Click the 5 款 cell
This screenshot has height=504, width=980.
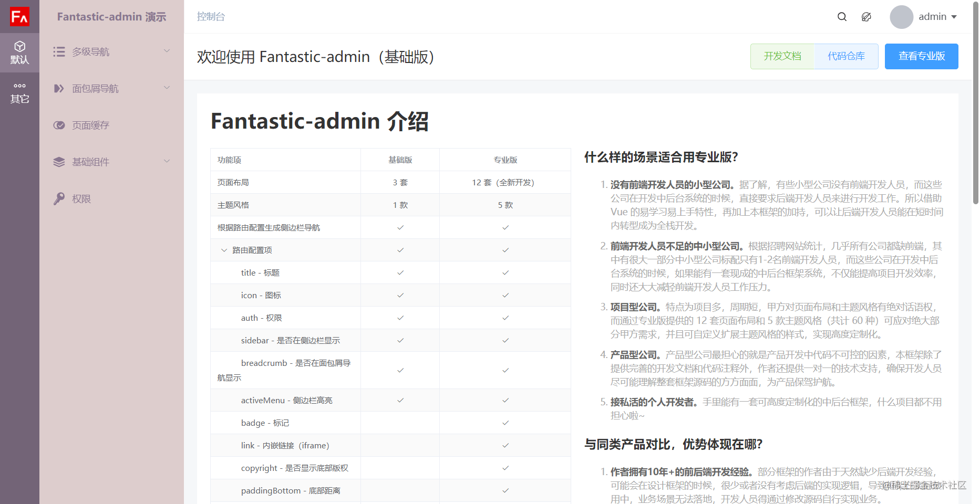pyautogui.click(x=506, y=205)
